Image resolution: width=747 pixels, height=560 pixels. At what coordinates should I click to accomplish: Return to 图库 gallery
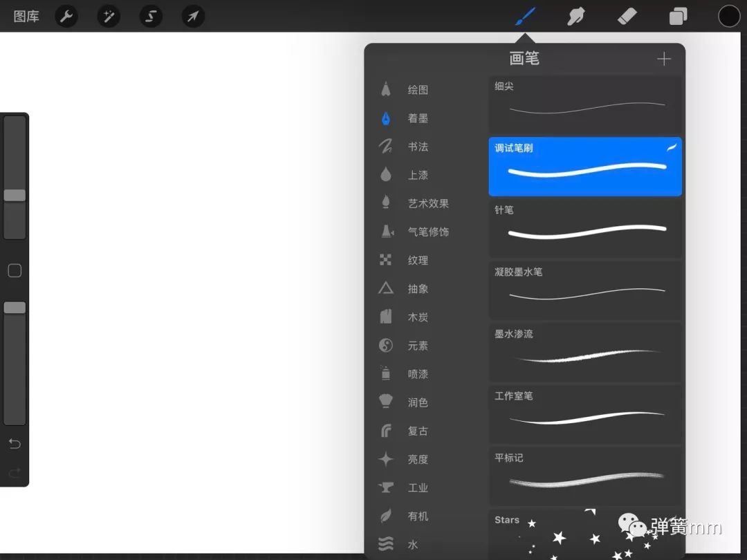26,17
